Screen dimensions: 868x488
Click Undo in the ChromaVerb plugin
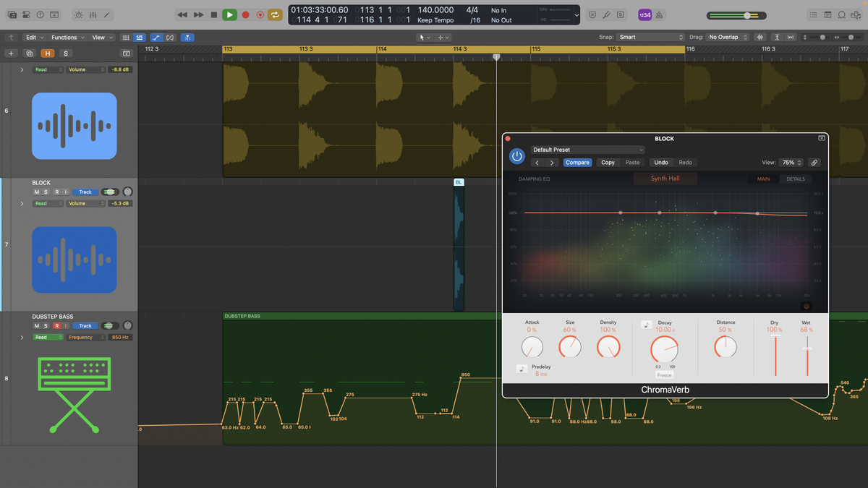[660, 163]
